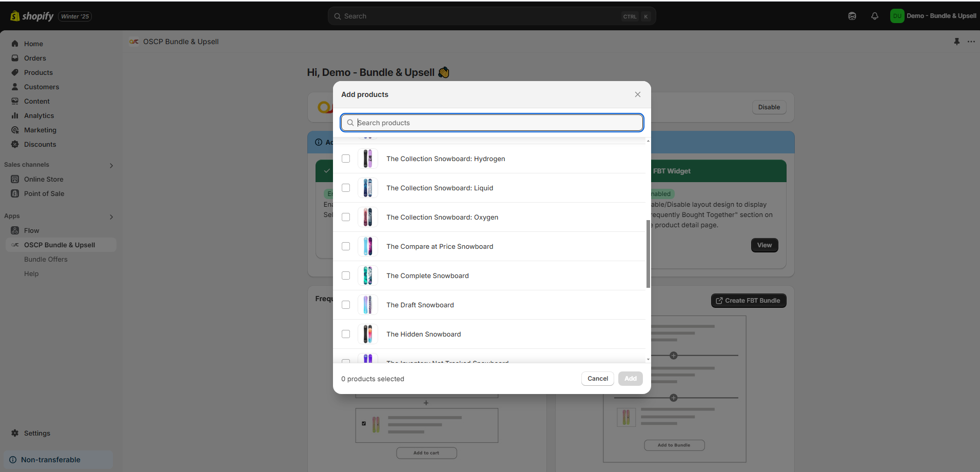
Task: Tick the checkbox for The Hidden Snowboard
Action: click(x=346, y=334)
